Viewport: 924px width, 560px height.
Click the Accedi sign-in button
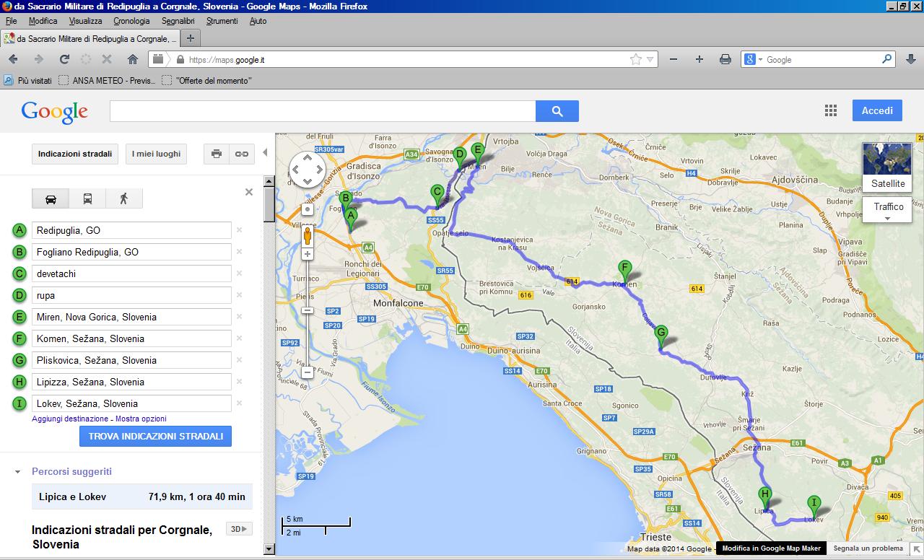(x=877, y=110)
